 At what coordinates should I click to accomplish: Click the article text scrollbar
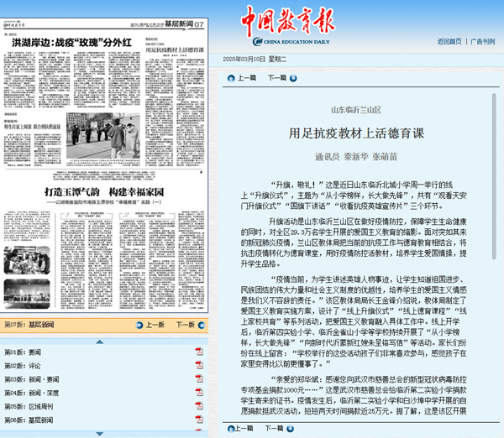[x=494, y=176]
